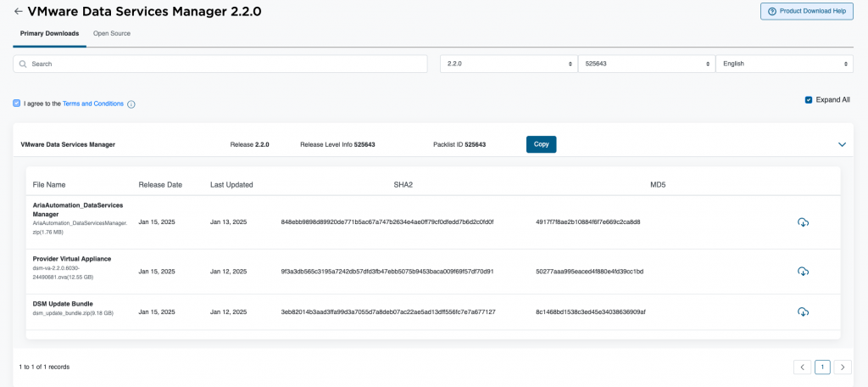Click the Packlist ID 525643 label
Screen dimensions: 868x387
pos(459,144)
